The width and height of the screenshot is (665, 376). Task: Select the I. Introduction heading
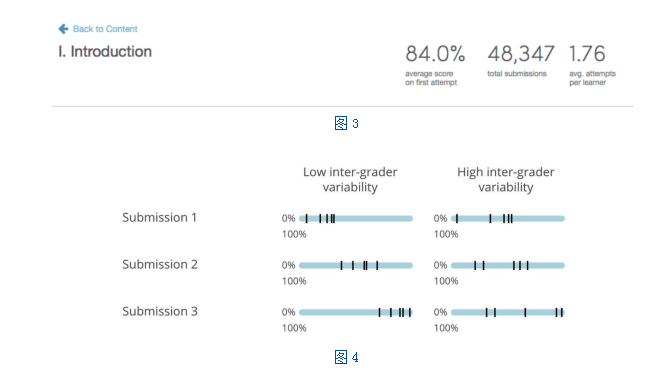[105, 52]
